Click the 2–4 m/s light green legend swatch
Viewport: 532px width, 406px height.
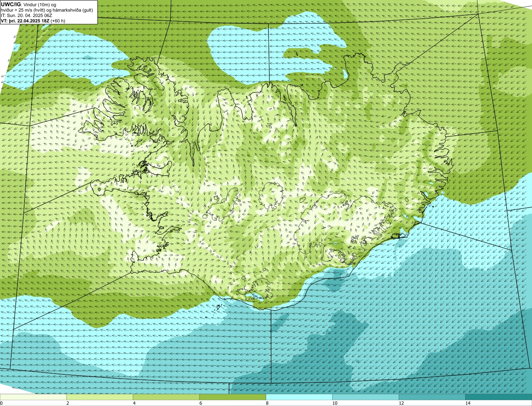click(100, 397)
